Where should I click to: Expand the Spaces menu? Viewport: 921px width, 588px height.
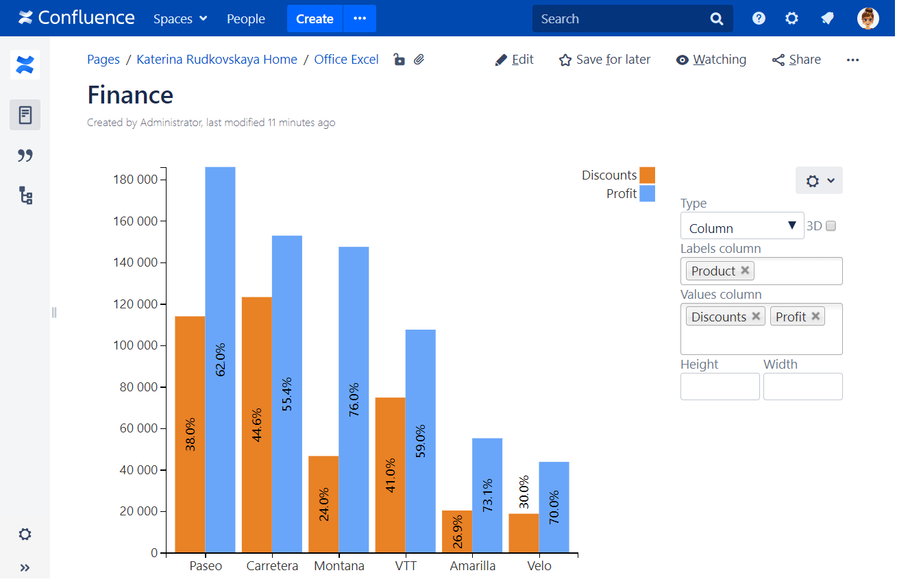(180, 19)
